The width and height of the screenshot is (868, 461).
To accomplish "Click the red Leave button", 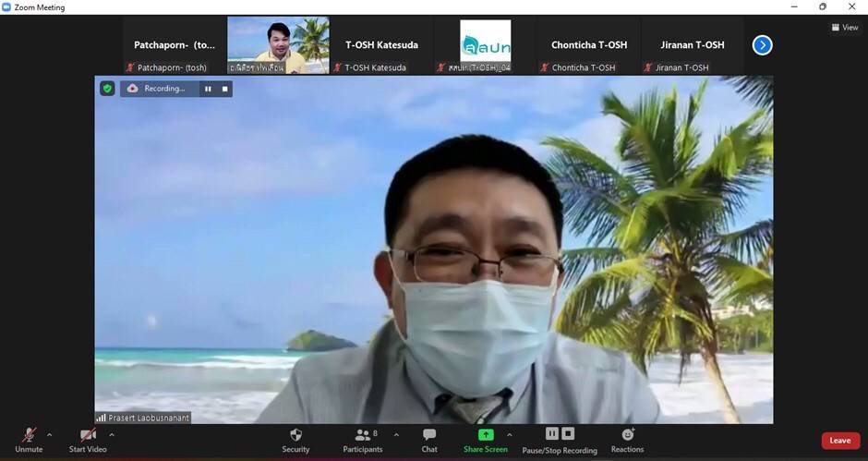I will coord(839,441).
